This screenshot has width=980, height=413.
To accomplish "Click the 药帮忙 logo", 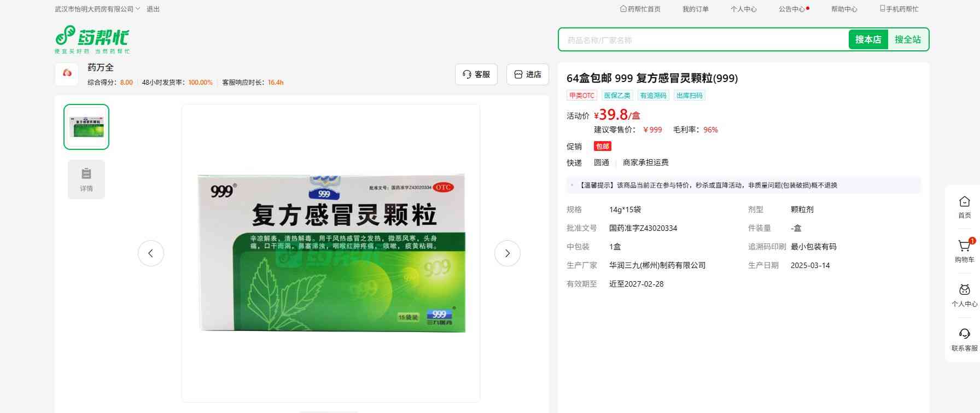I will [92, 39].
